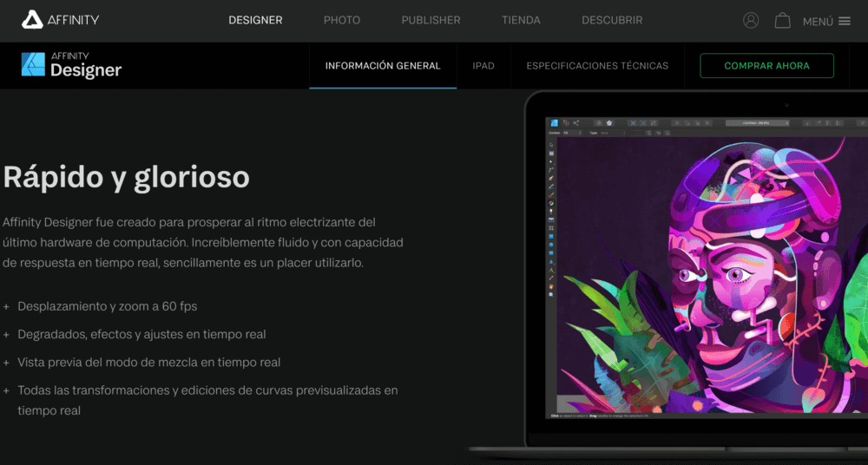Click the Affinity logo in the header
Viewport: 868px width, 465px height.
pos(60,20)
